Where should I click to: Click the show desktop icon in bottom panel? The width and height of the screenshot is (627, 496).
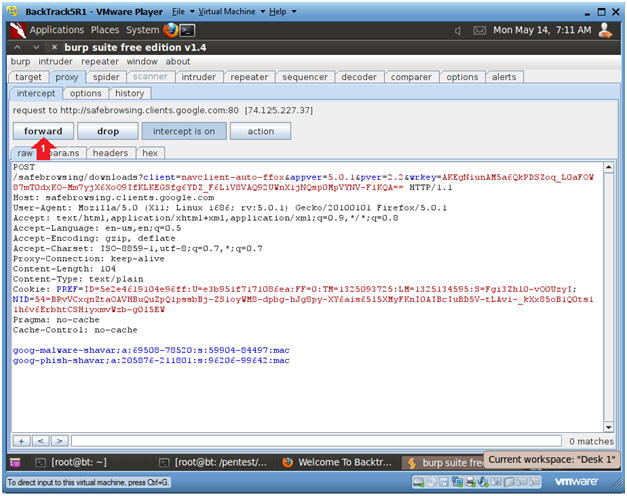click(15, 463)
